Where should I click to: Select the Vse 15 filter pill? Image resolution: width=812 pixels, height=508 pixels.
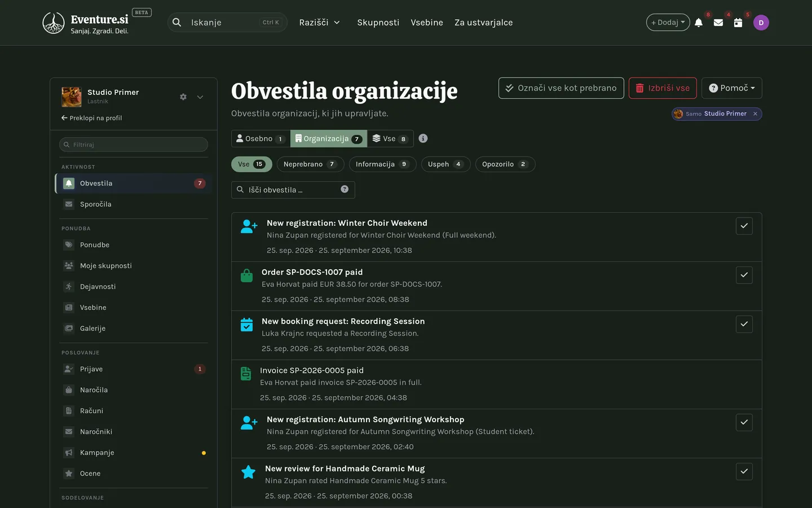[x=251, y=164]
